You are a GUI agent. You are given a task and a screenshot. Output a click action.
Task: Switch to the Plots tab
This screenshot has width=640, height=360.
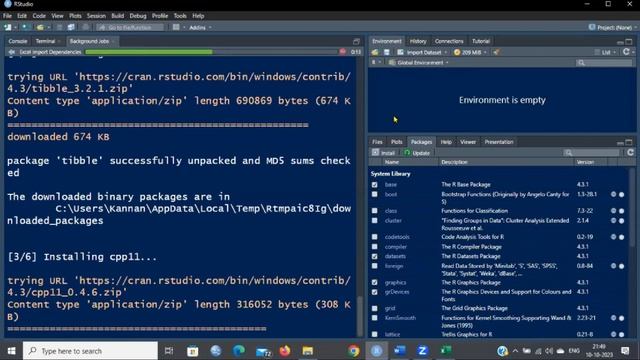(x=396, y=142)
